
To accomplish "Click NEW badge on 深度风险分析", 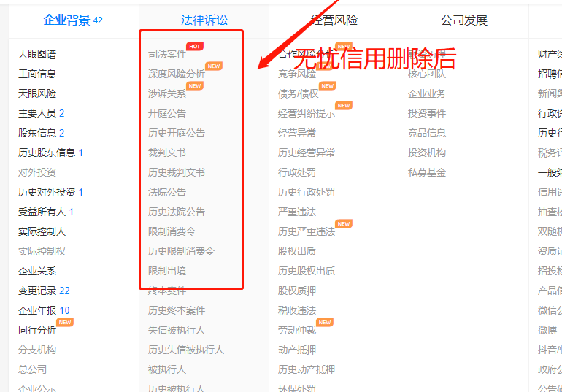I will click(x=214, y=66).
